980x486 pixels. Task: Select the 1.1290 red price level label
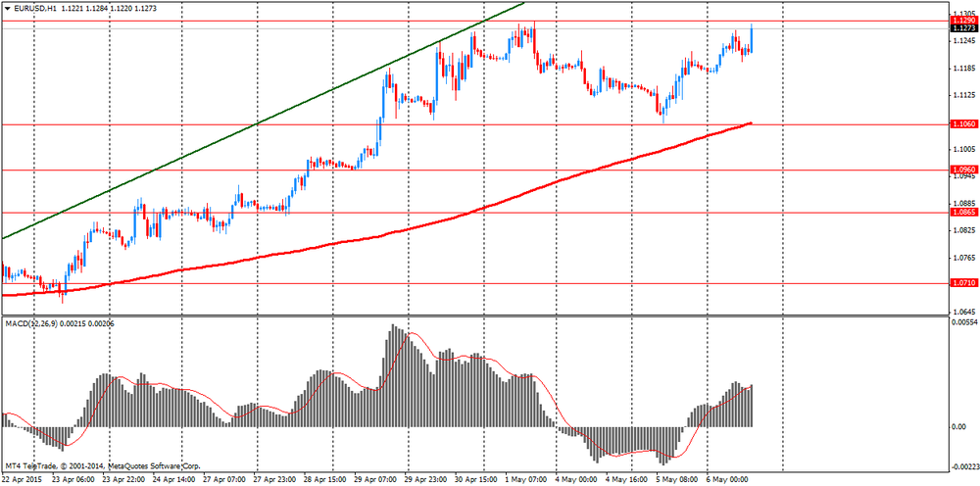click(962, 21)
